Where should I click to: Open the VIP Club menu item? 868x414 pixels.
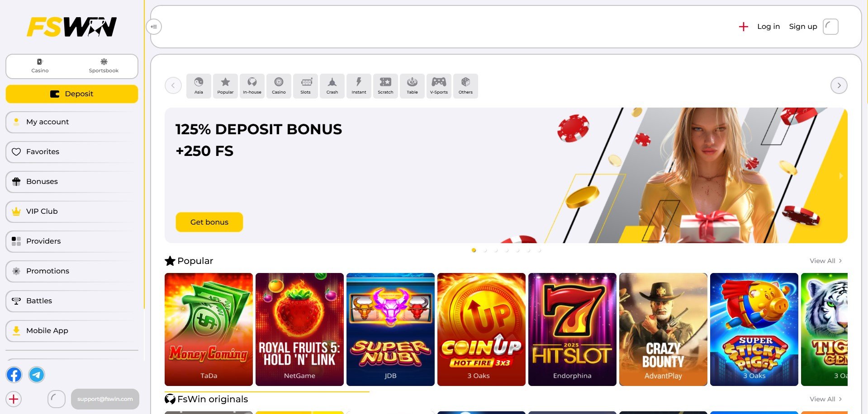(72, 212)
